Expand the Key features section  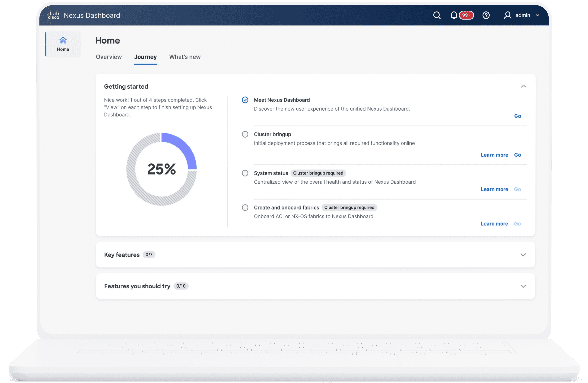[x=523, y=255]
